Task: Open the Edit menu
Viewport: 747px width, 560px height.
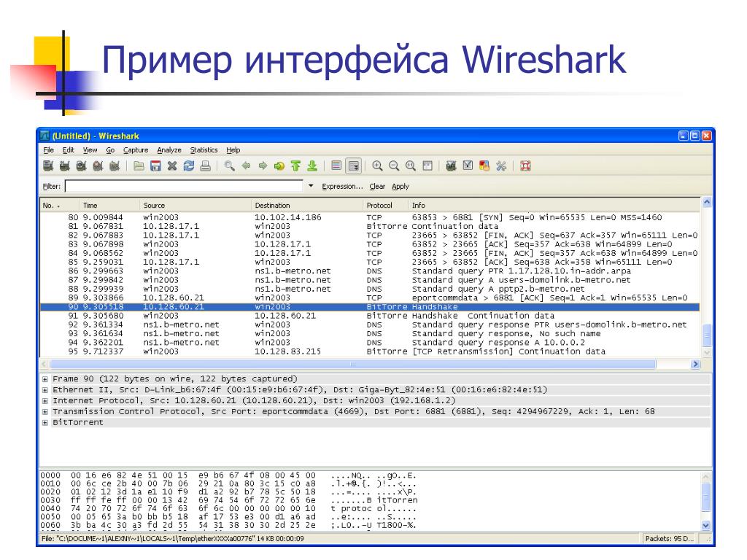Action: (x=68, y=150)
